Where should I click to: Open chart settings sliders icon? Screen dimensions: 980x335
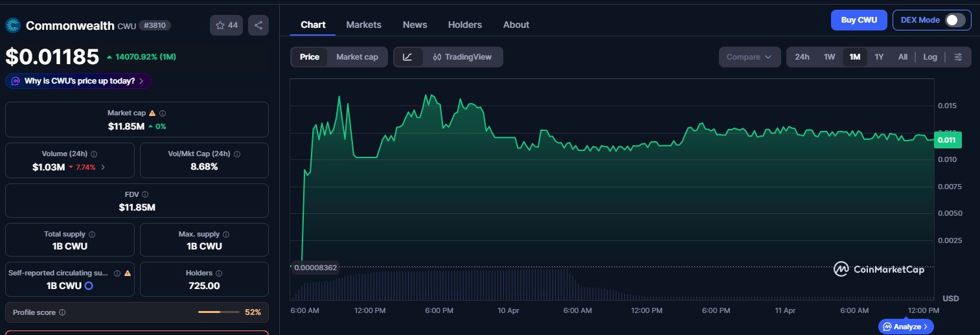pyautogui.click(x=958, y=57)
